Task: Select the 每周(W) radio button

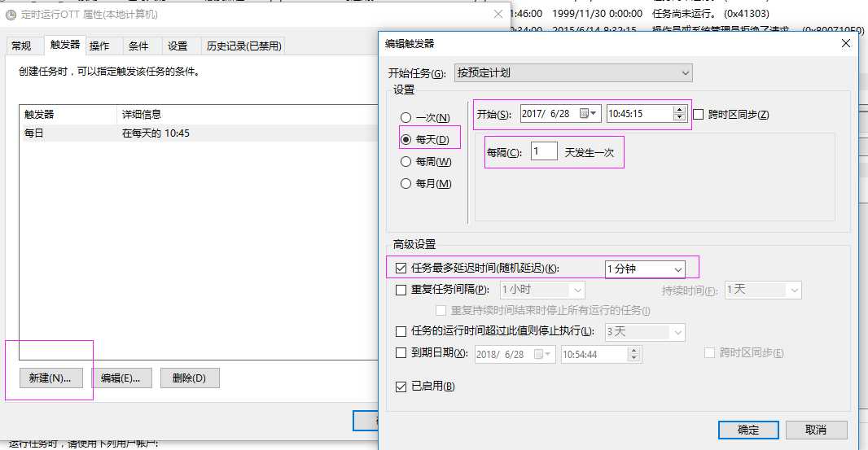Action: tap(406, 162)
